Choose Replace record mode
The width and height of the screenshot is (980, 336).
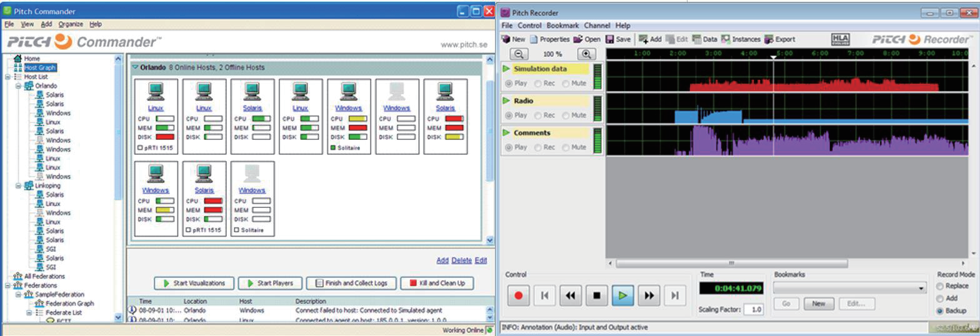point(939,286)
